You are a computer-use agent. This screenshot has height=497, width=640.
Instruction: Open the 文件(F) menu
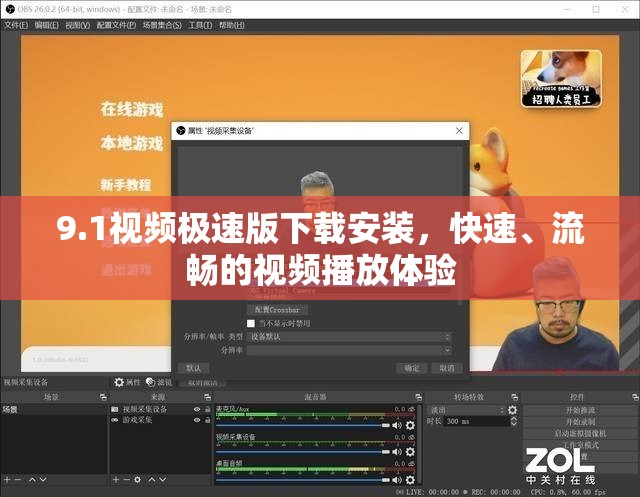click(x=16, y=25)
